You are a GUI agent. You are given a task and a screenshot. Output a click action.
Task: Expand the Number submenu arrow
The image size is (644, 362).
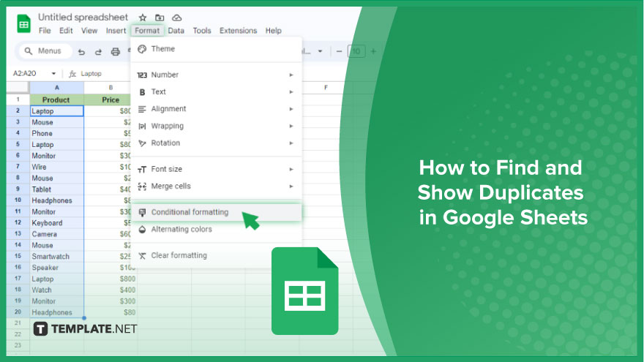coord(291,75)
